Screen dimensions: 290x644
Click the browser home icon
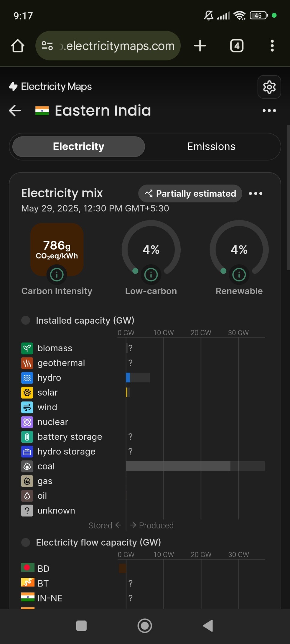tap(18, 46)
